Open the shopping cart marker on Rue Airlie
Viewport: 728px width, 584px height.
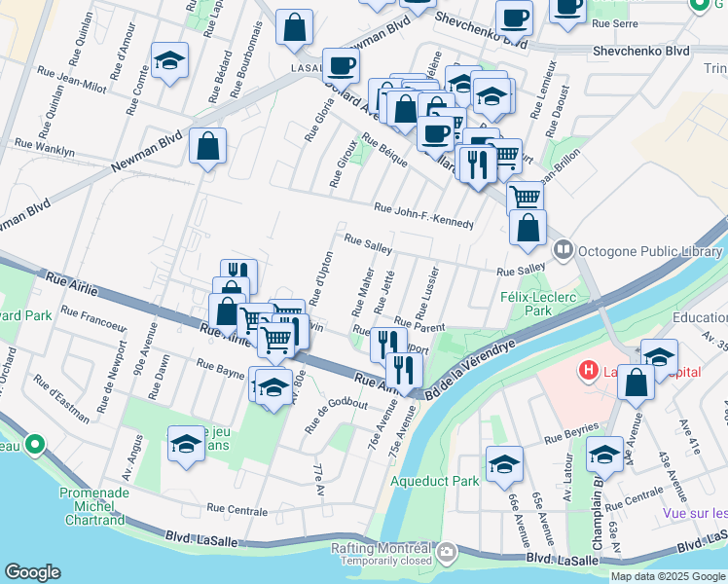[275, 343]
